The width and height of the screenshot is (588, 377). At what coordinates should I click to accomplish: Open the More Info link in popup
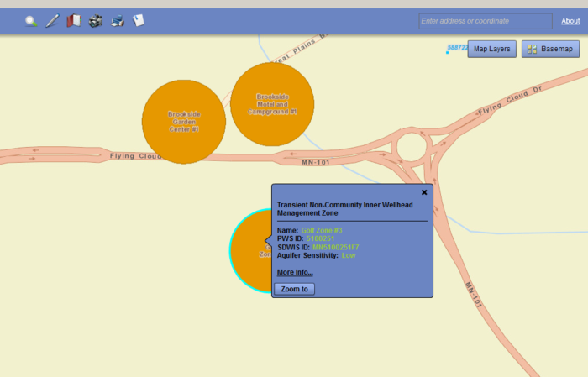[x=295, y=272]
